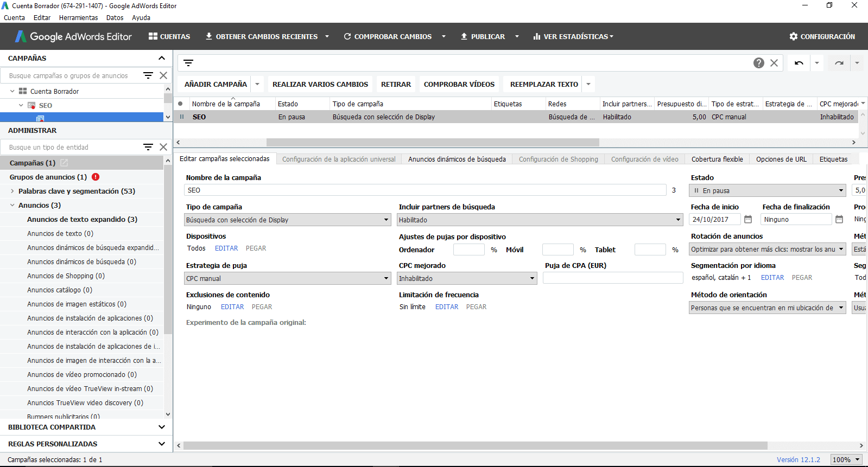Click the Versión 12.1.2 link

[798, 459]
